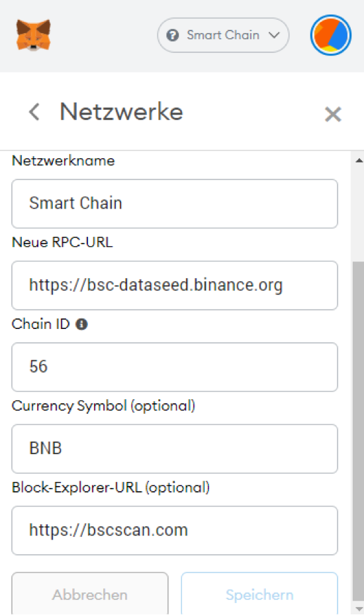
Task: Click the scrollbar down arrow
Action: [x=359, y=609]
